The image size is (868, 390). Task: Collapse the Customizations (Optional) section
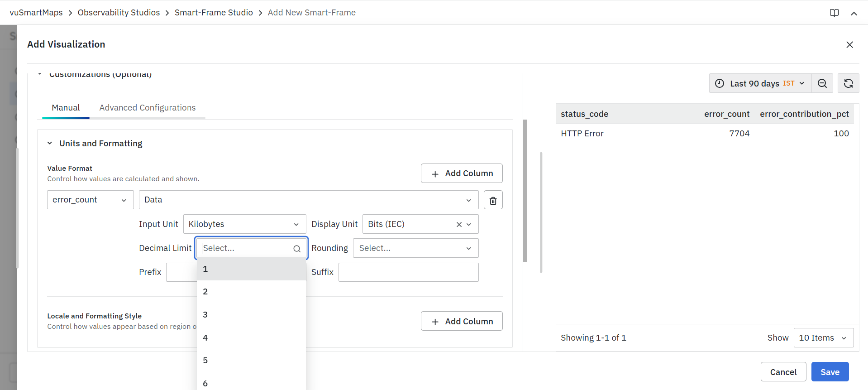pos(40,74)
